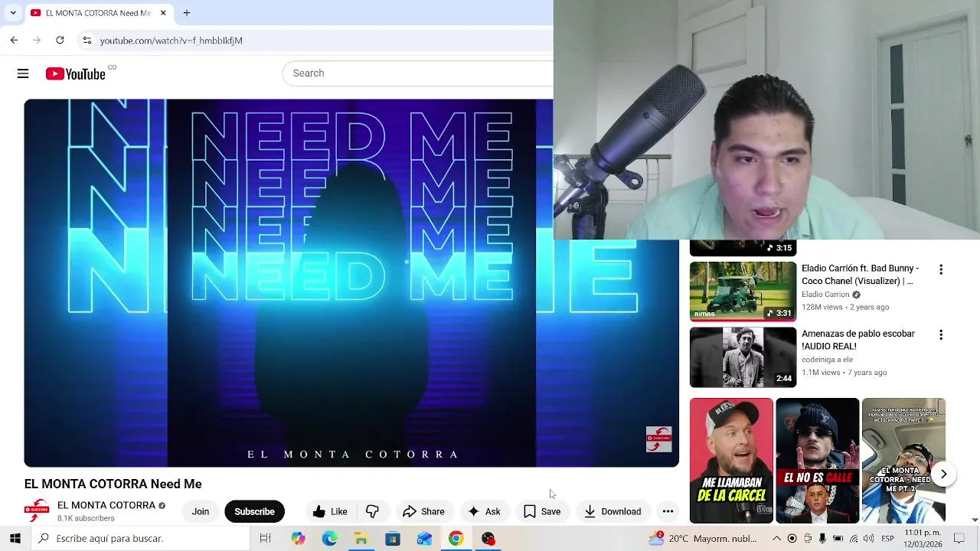Viewport: 980px width, 551px height.
Task: Launch Copilot from the taskbar
Action: click(298, 539)
